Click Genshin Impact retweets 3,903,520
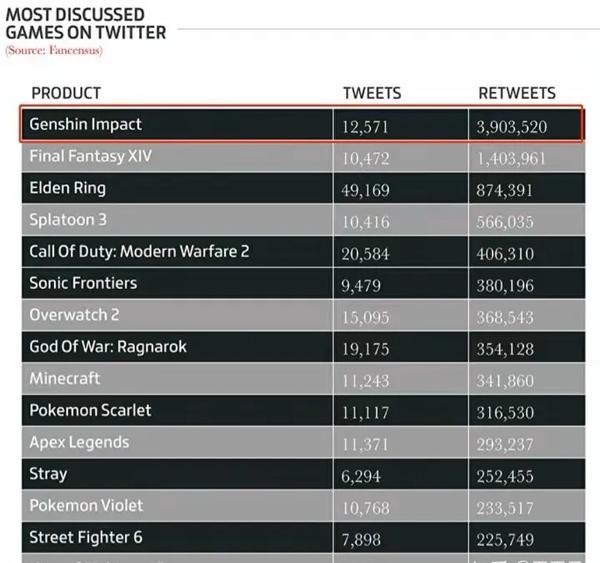Viewport: 600px width, 563px height. (512, 127)
